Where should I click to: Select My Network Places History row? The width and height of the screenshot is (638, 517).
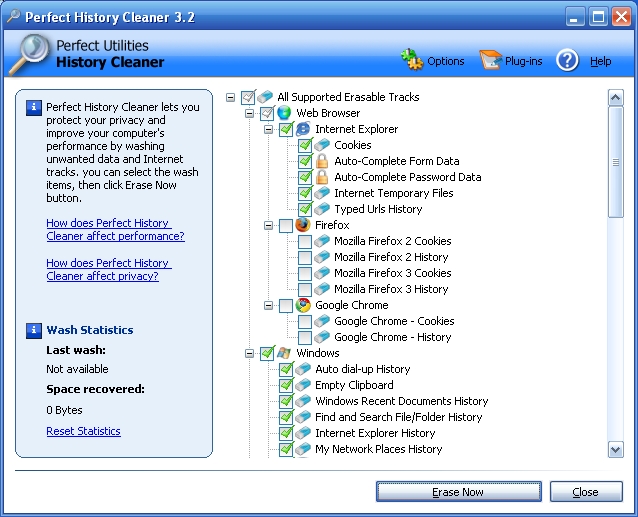point(378,449)
